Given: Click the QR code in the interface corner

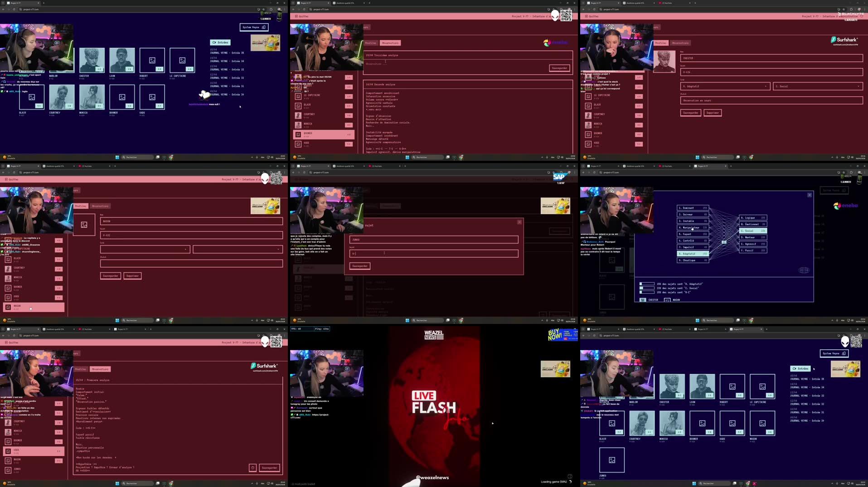Looking at the screenshot, I should click(857, 341).
